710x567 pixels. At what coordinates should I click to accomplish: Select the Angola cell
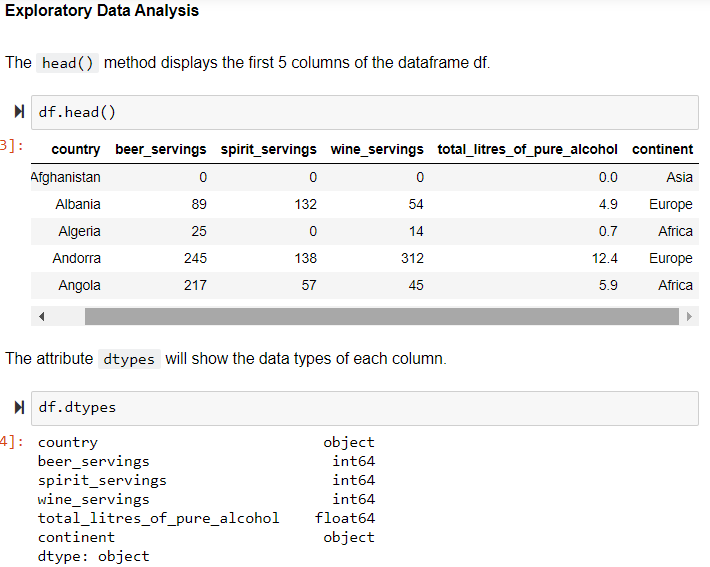[x=79, y=285]
